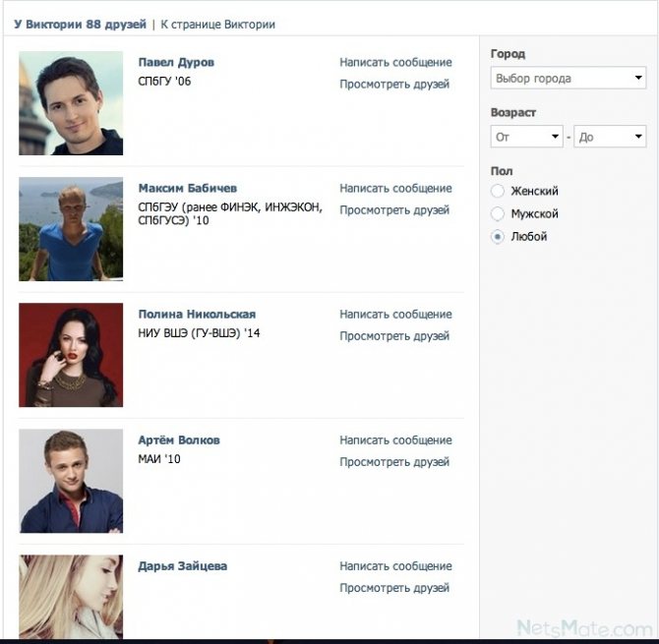Просмотреть друзей of Дарья Зайцева
The height and width of the screenshot is (644, 659).
tap(394, 589)
